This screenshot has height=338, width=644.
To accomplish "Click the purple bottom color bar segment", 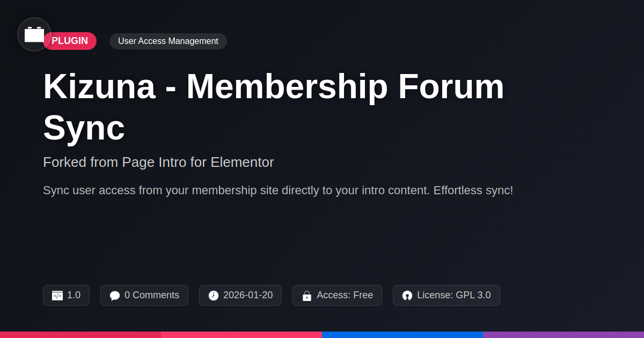I will click(563, 334).
